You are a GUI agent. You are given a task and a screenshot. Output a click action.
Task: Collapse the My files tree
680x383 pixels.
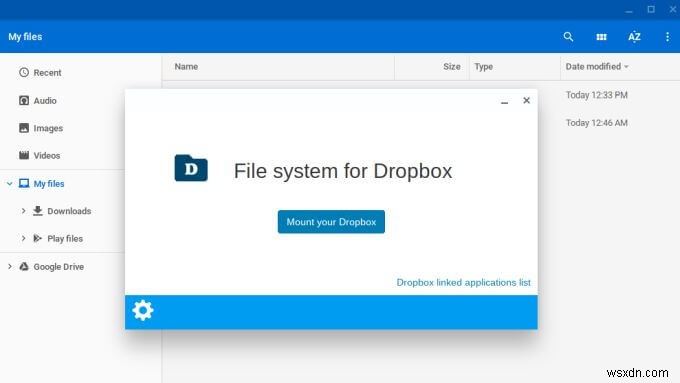[10, 183]
